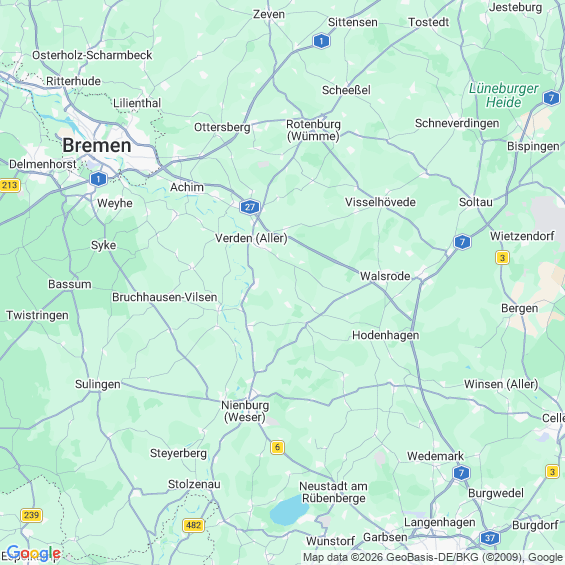565x565 pixels.
Task: Select the Verden (Aller) town label
Action: pyautogui.click(x=251, y=238)
